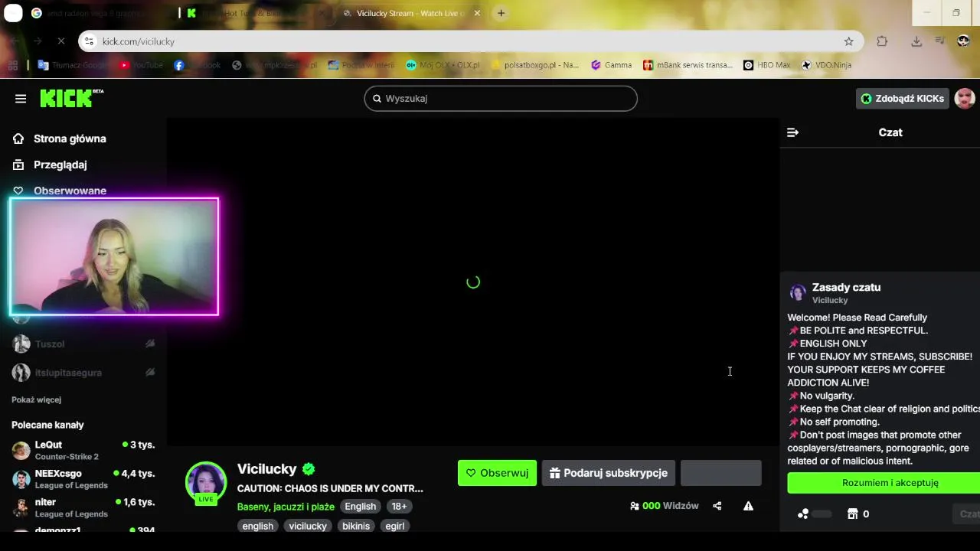Viewport: 980px width, 551px height.
Task: Click the KICK logo
Action: (71, 98)
